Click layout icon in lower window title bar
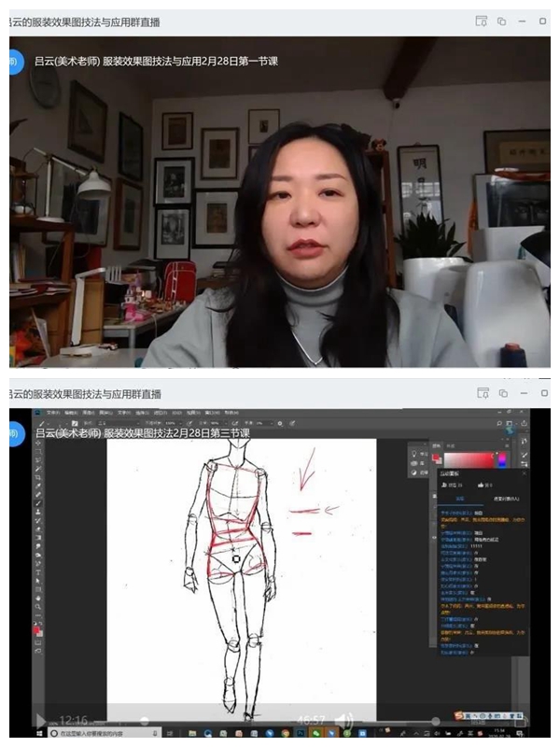 [x=481, y=393]
